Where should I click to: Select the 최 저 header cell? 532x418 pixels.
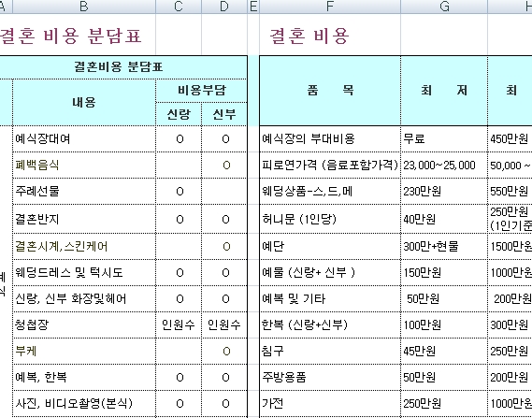(x=444, y=91)
